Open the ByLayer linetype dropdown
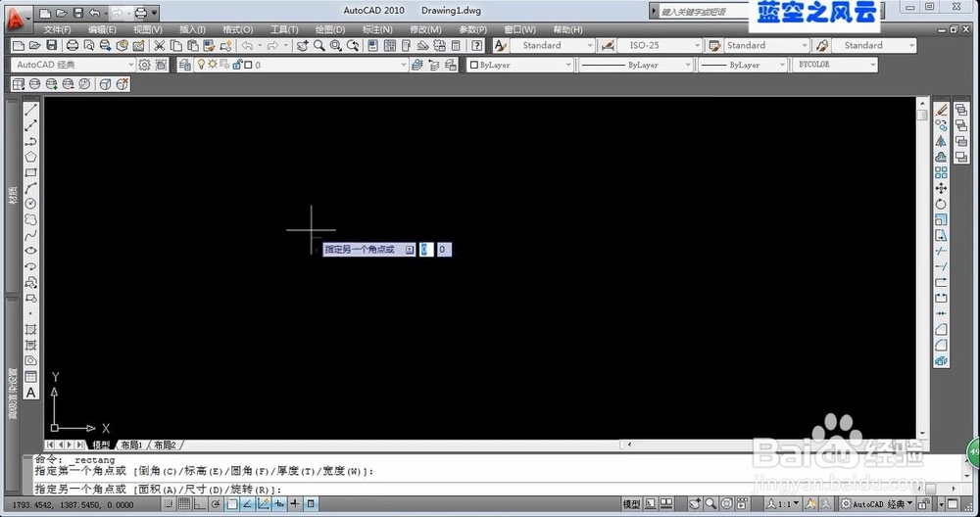980x517 pixels. pyautogui.click(x=636, y=65)
